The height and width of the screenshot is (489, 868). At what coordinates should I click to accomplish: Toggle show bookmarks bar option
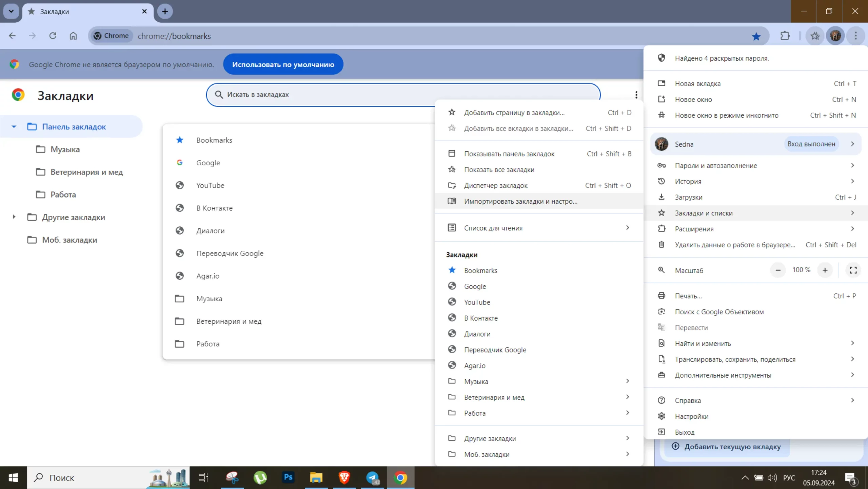pos(509,154)
